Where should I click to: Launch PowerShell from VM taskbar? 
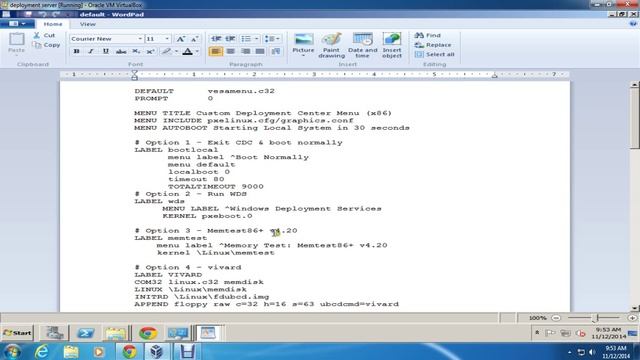86,333
